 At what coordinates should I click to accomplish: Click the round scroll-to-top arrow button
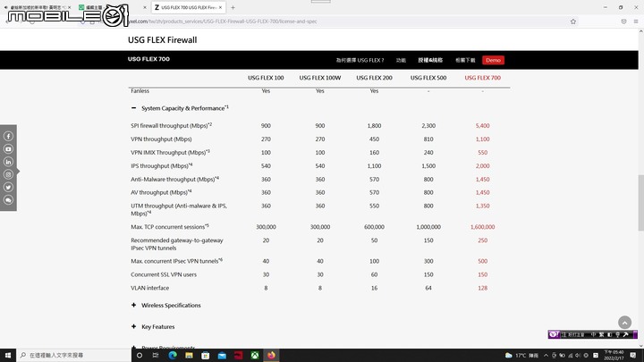pyautogui.click(x=624, y=322)
